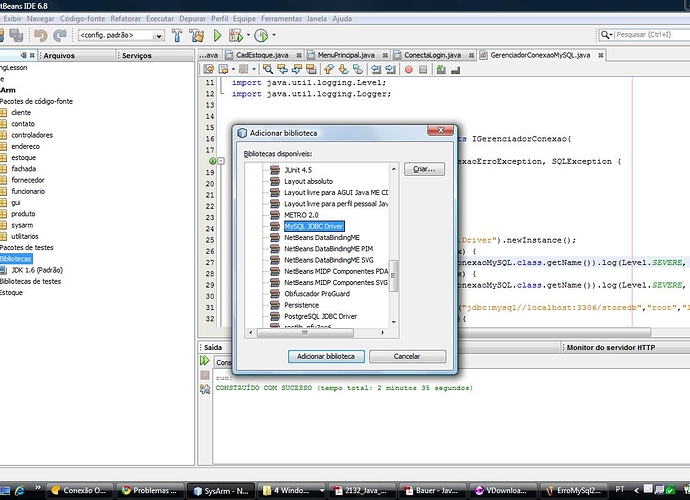Click Adicionar biblioteca button
690x500 pixels.
click(326, 356)
